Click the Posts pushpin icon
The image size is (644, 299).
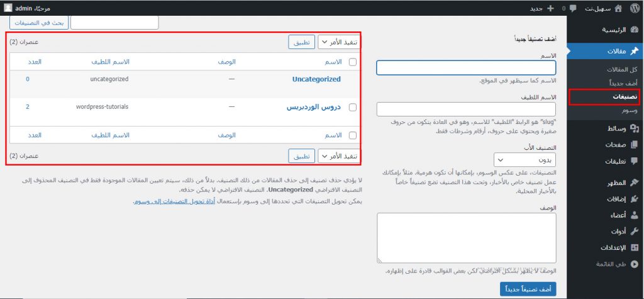[635, 52]
